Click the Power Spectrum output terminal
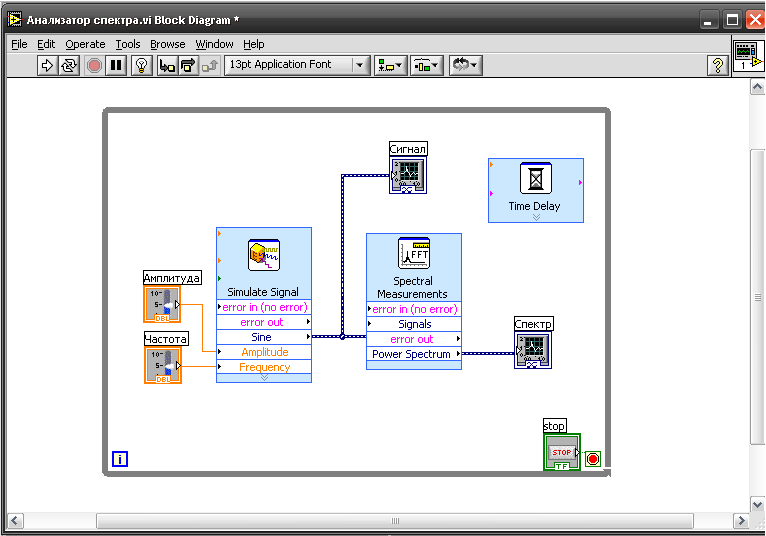 [414, 354]
